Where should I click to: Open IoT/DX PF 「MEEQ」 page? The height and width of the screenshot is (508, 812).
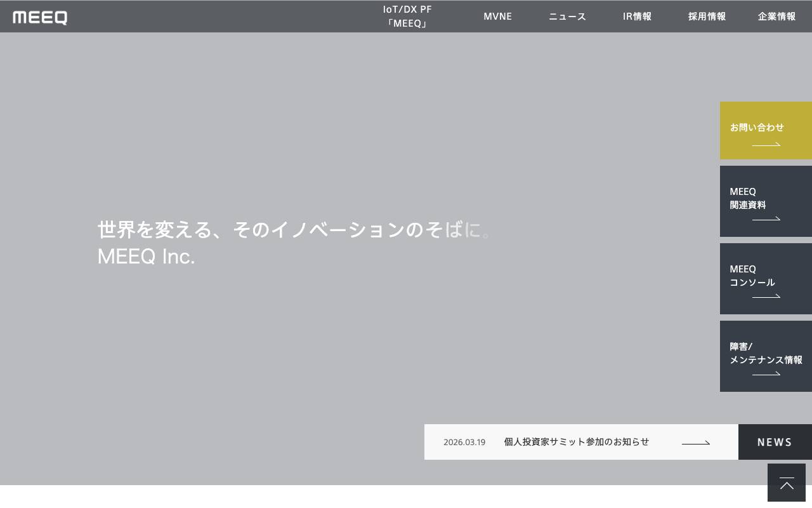click(407, 17)
